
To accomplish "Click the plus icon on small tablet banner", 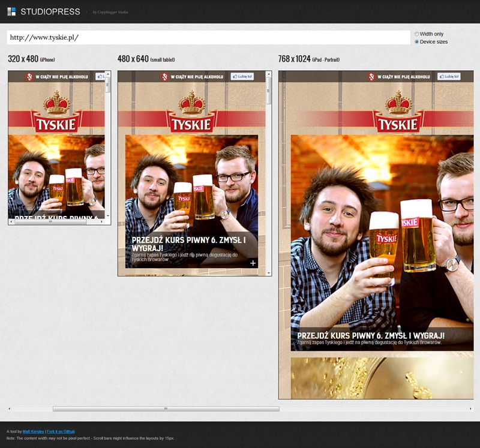I will click(x=253, y=263).
